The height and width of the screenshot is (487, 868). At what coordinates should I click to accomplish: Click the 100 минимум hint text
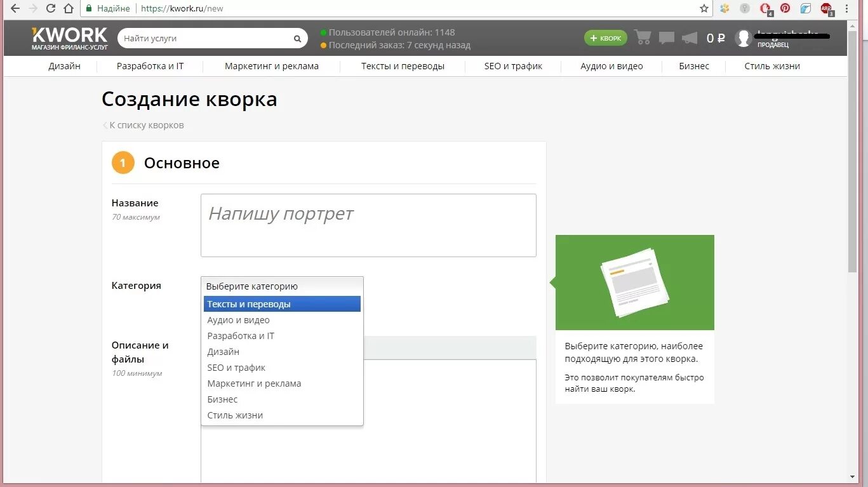click(x=137, y=373)
